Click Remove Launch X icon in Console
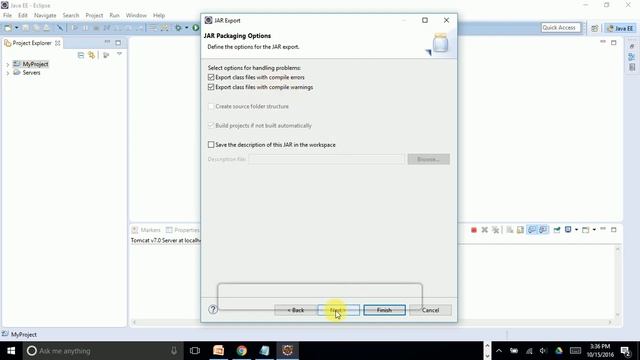This screenshot has height=360, width=640. 484,230
